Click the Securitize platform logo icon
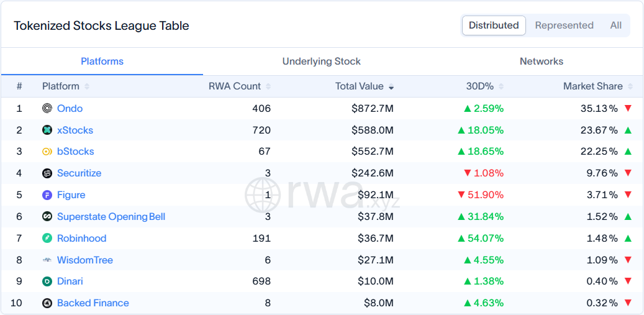Screen dimensions: 644x315 tap(47, 173)
